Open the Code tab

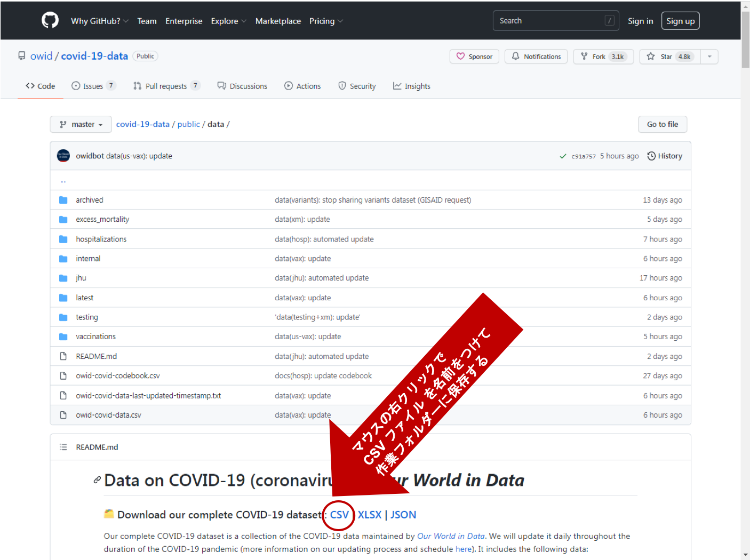(x=41, y=86)
